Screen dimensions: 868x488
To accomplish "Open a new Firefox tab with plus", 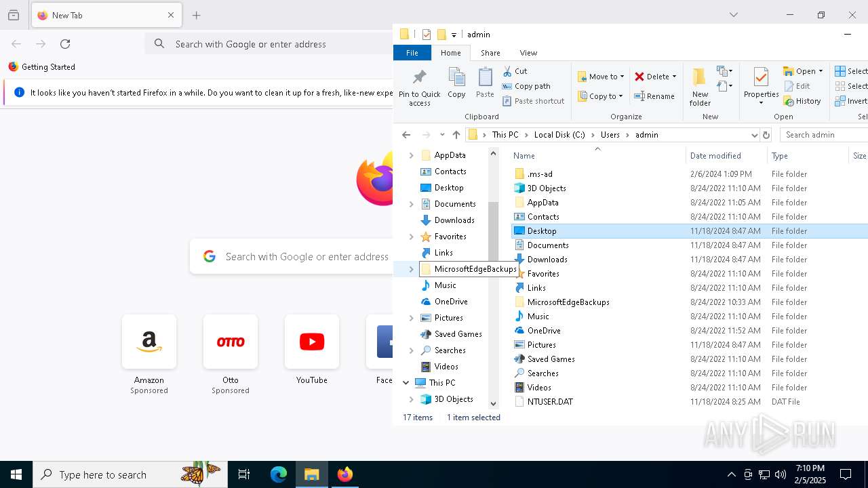I will tap(197, 15).
